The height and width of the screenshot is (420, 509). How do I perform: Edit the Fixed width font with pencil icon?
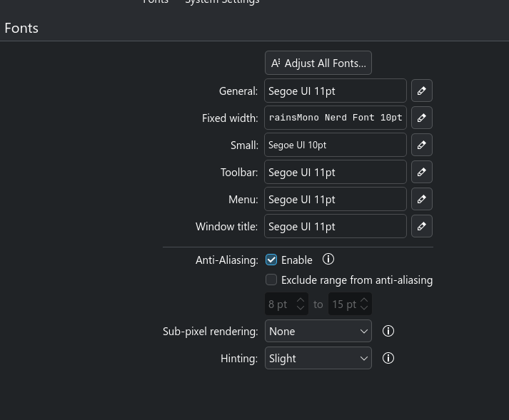[x=422, y=118]
